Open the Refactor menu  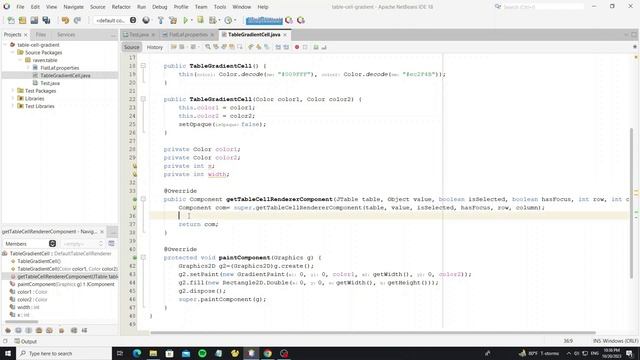[121, 7]
